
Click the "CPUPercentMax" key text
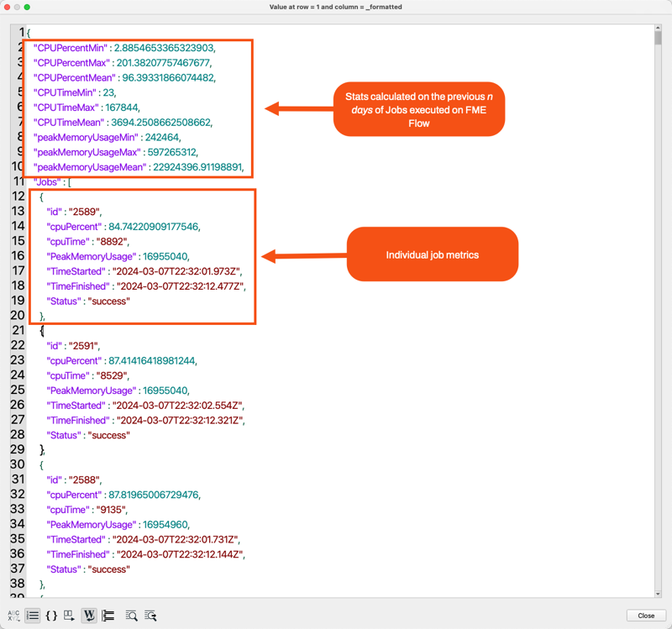[x=71, y=63]
